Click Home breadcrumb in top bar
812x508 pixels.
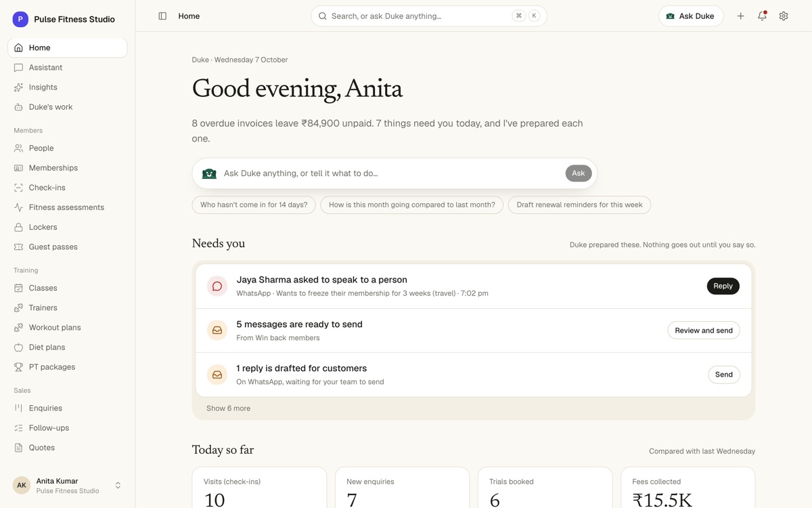pyautogui.click(x=189, y=16)
